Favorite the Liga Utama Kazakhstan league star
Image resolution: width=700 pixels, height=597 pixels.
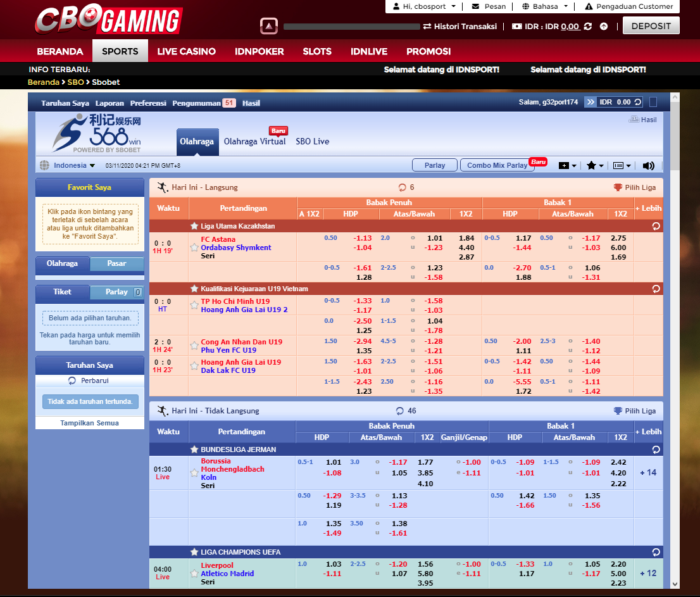click(194, 226)
